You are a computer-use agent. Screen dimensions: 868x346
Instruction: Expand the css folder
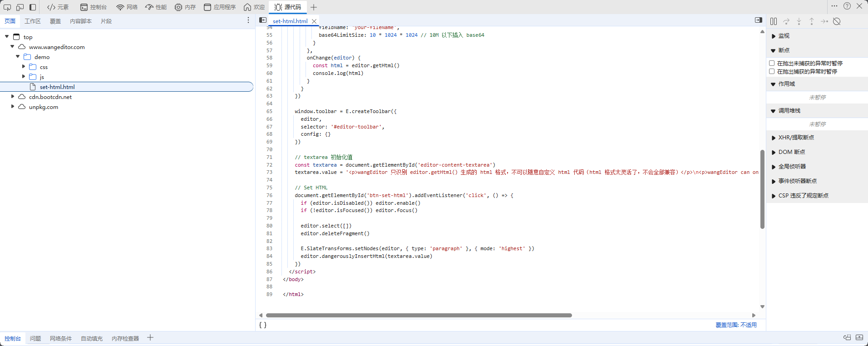(x=23, y=67)
